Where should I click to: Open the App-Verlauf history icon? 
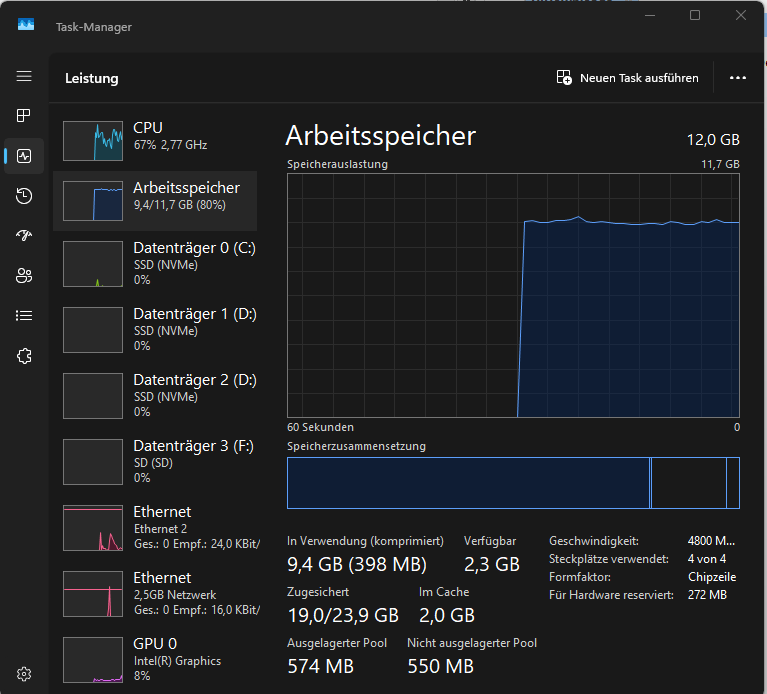pyautogui.click(x=24, y=196)
